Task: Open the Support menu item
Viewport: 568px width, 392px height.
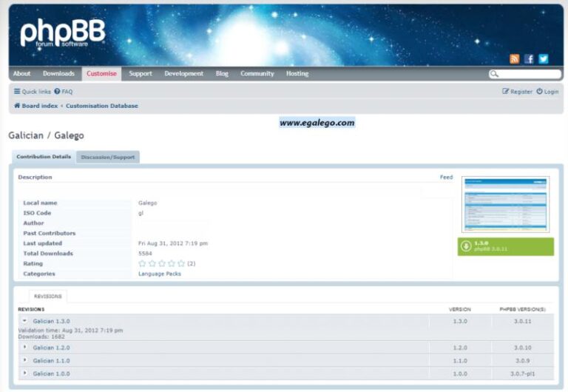Action: coord(141,73)
